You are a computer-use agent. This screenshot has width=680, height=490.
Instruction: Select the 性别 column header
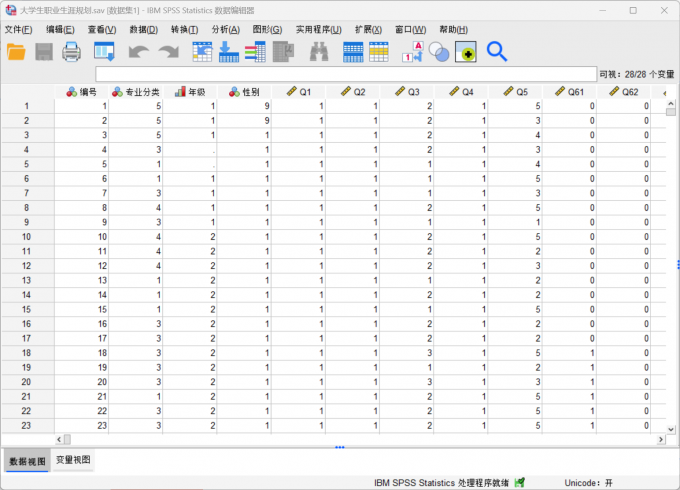pos(245,92)
